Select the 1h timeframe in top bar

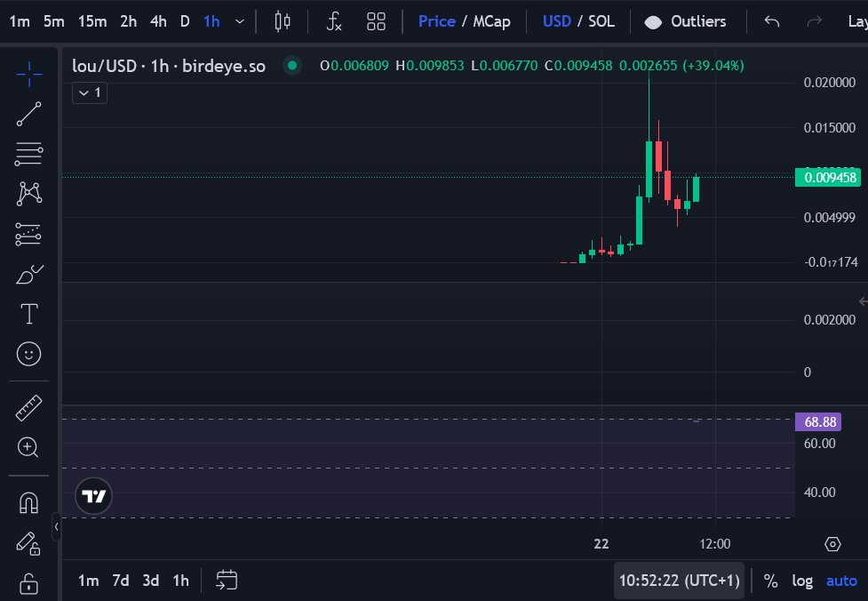point(211,21)
